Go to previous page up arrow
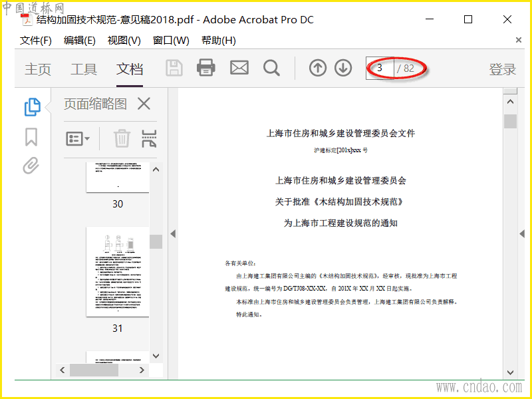Screen dimensions: 532x399 point(318,68)
